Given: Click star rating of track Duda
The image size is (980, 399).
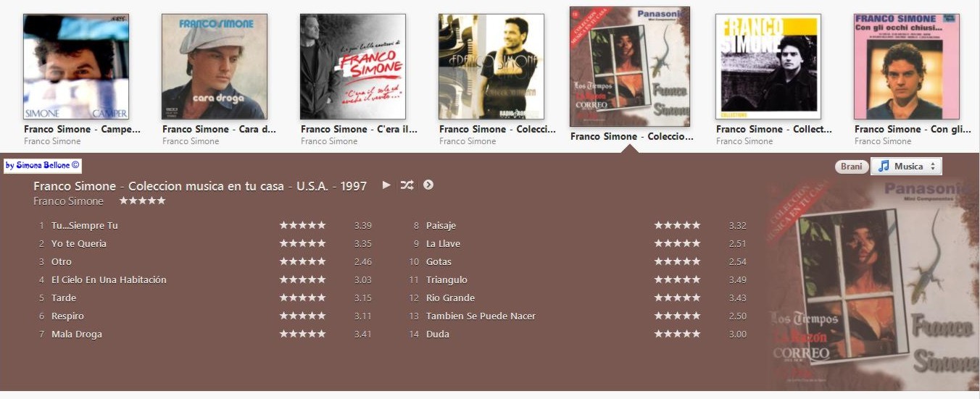Looking at the screenshot, I should coord(677,334).
